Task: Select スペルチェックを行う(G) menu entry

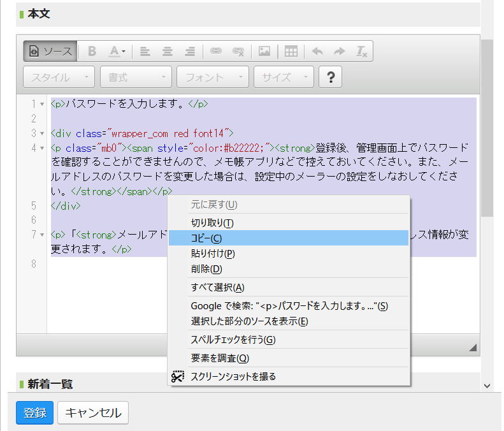Action: click(x=289, y=339)
